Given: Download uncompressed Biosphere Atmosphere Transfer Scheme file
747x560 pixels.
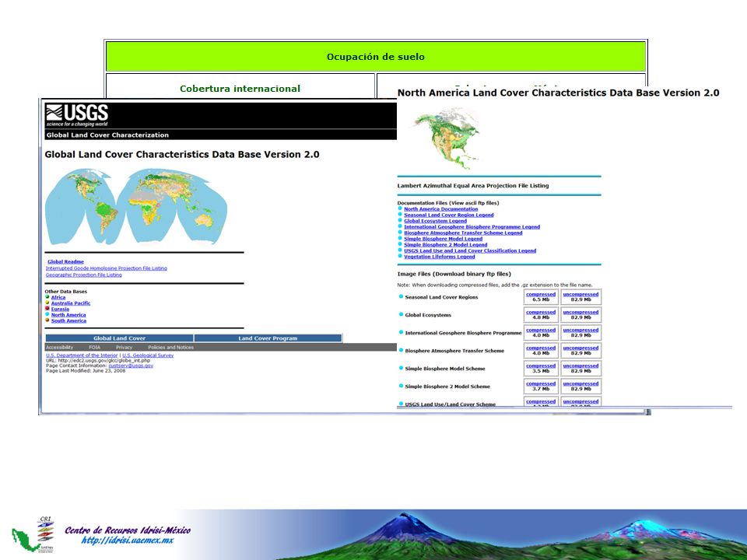Looking at the screenshot, I should tap(580, 348).
